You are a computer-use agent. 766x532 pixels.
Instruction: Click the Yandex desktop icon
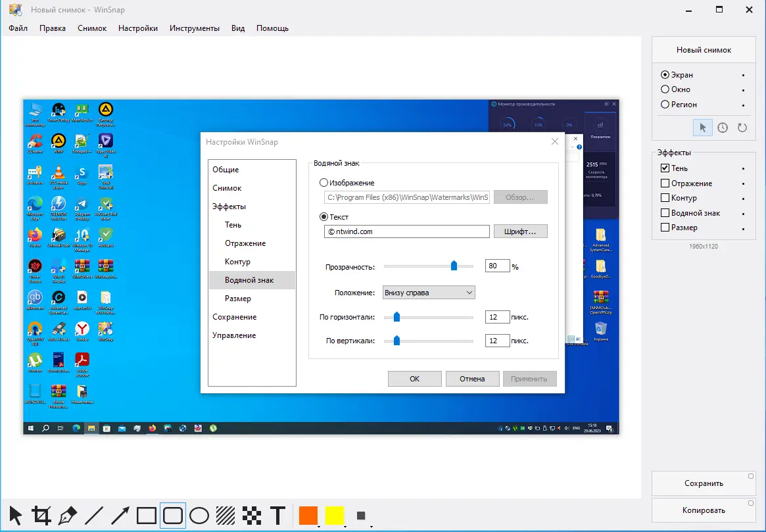(82, 331)
